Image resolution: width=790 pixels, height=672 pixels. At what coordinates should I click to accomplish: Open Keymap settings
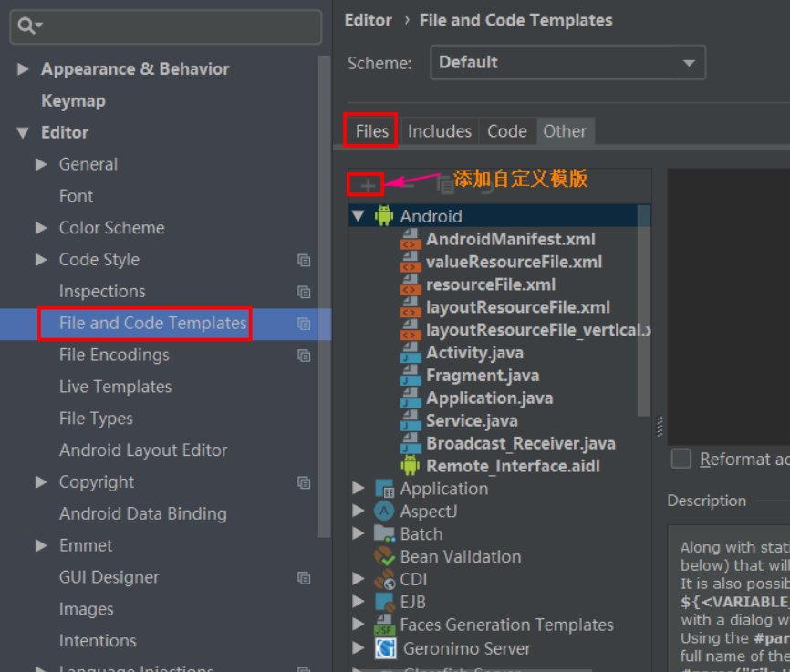pos(74,100)
